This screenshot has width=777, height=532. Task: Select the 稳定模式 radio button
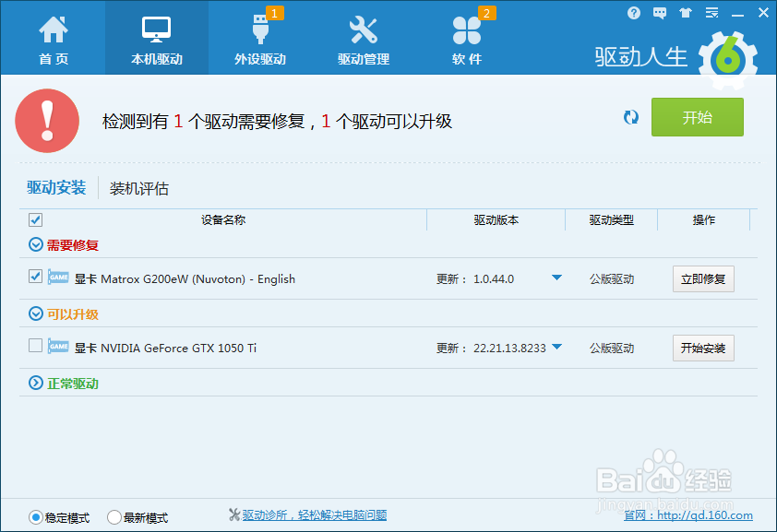36,517
